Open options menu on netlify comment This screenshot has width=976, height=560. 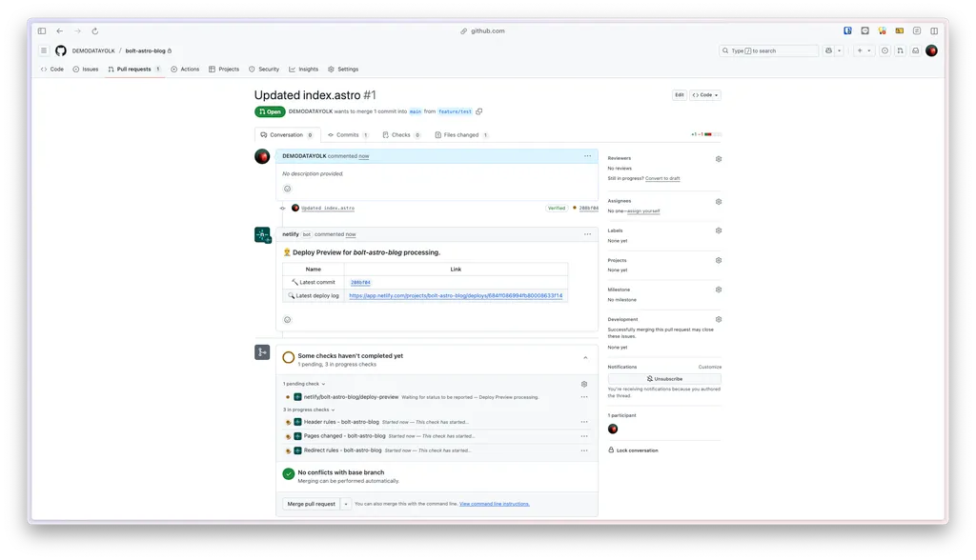(587, 234)
